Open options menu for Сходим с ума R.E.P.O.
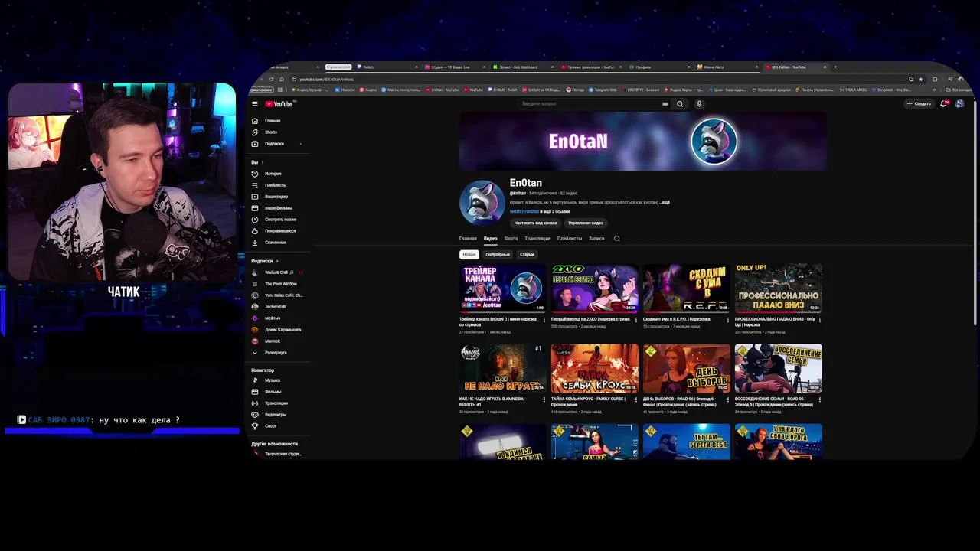 [728, 320]
